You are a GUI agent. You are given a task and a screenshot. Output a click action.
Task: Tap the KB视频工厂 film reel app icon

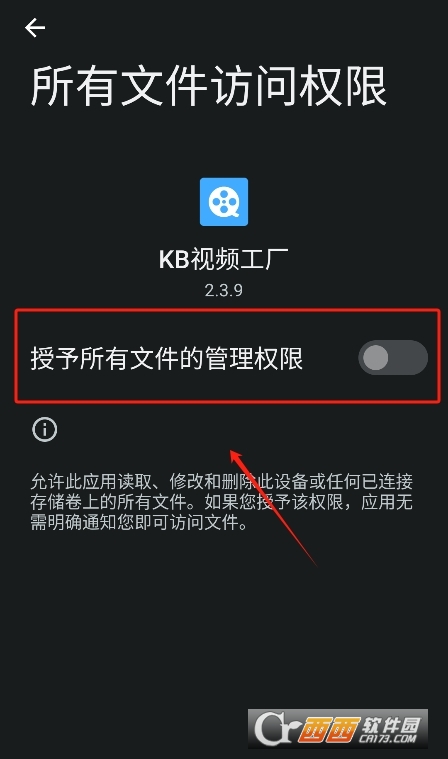224,202
